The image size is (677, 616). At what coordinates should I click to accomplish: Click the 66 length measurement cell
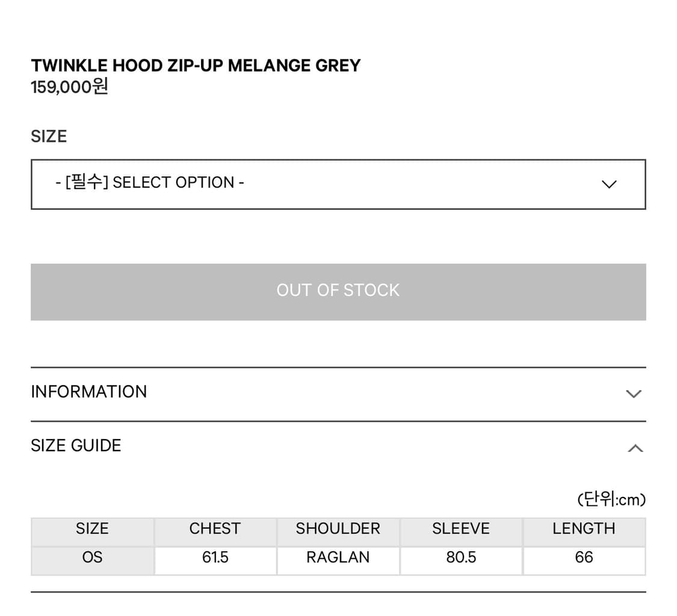(584, 558)
